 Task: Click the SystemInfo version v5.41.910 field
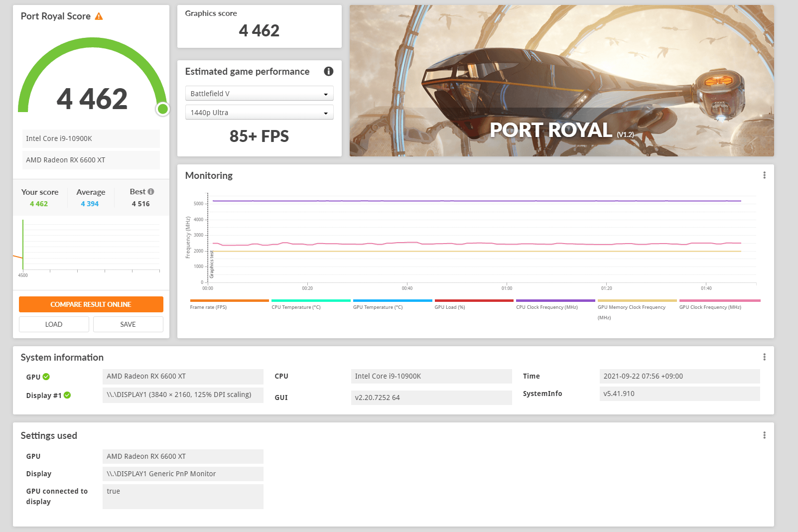coord(680,394)
